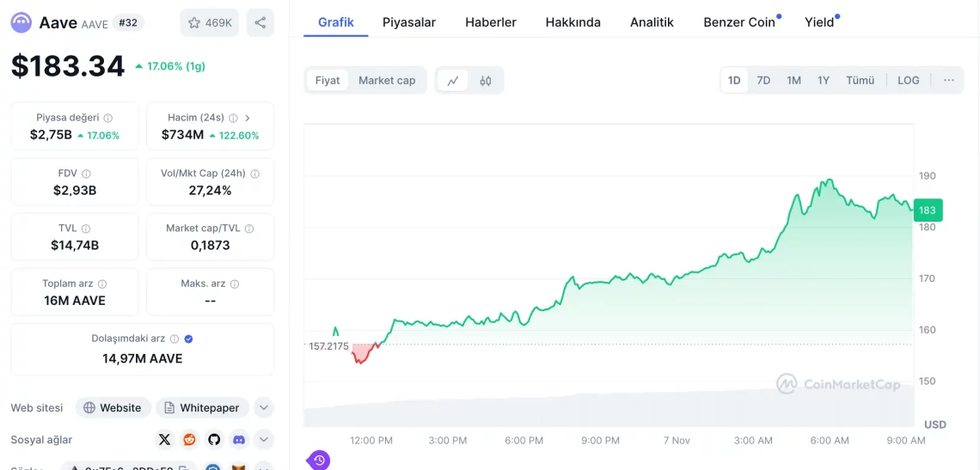Click the 122.60% volume change

click(x=235, y=136)
